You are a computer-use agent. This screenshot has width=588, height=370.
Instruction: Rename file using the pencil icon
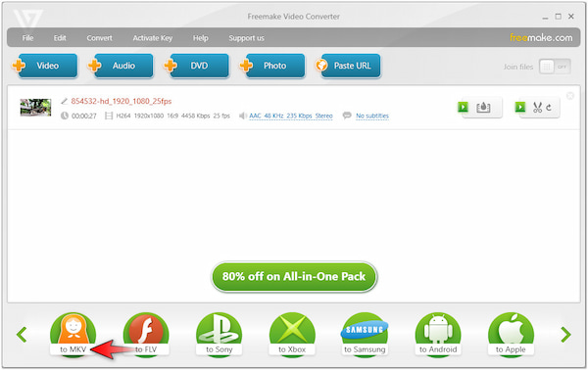64,101
